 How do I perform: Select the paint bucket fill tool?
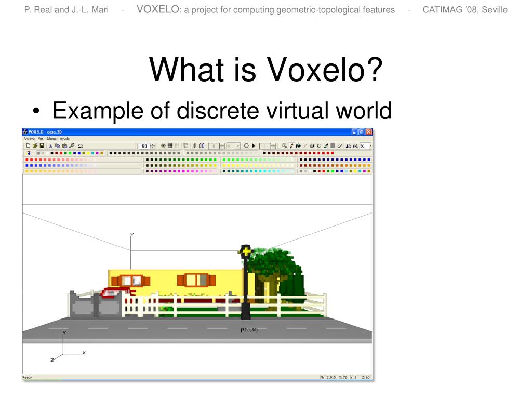tap(298, 146)
